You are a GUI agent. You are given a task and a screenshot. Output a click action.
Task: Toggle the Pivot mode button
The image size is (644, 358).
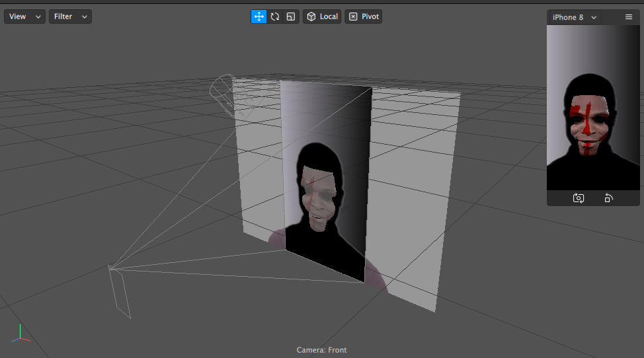[x=364, y=17]
